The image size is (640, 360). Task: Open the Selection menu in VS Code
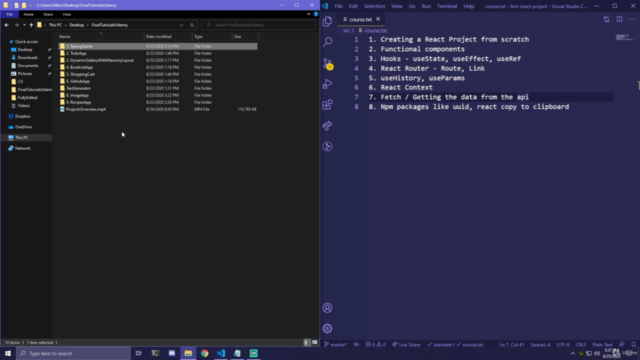pos(374,6)
